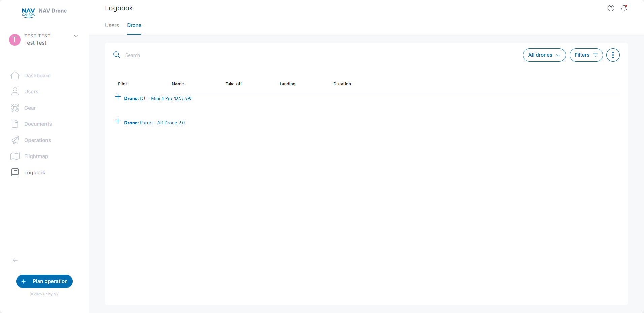Image resolution: width=644 pixels, height=313 pixels.
Task: Open Users label in the sidebar
Action: point(31,92)
